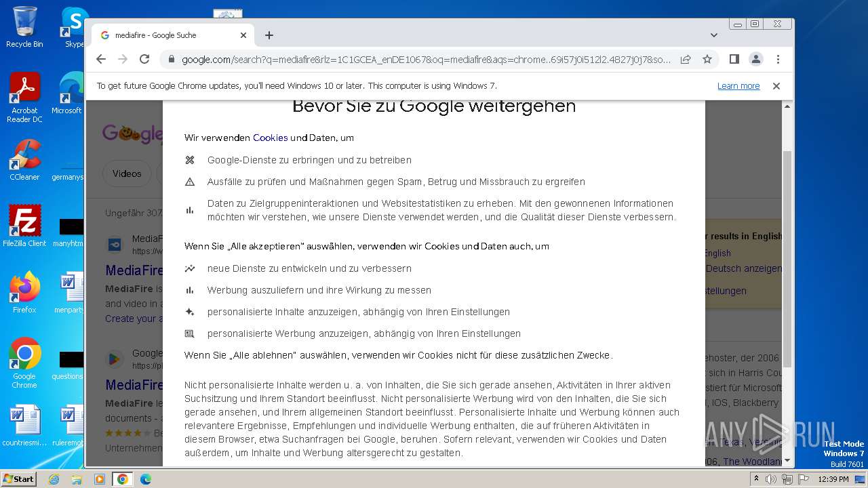Click the Chrome forward arrow

tap(123, 59)
